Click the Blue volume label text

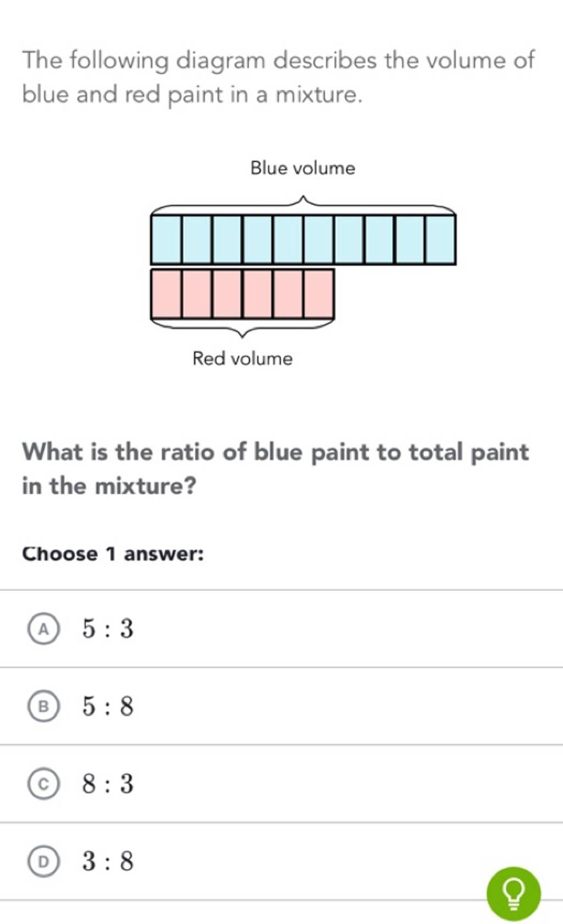(x=302, y=168)
